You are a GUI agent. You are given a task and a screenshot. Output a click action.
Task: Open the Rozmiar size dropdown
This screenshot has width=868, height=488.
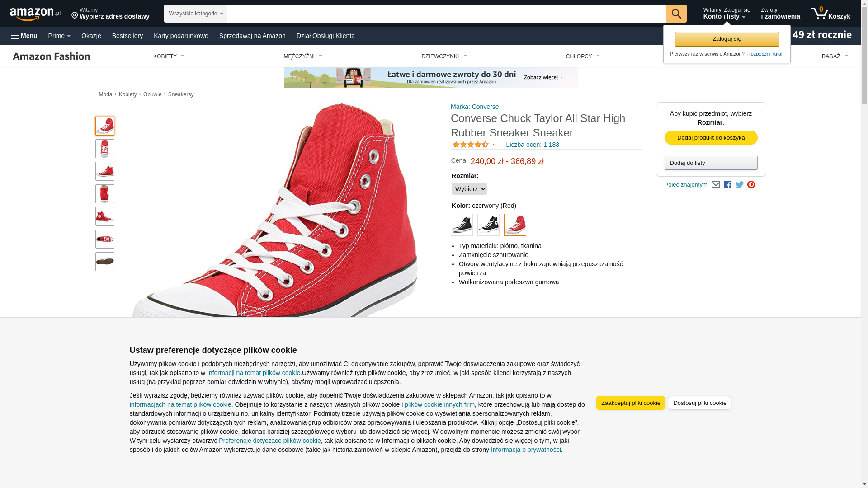pyautogui.click(x=469, y=189)
